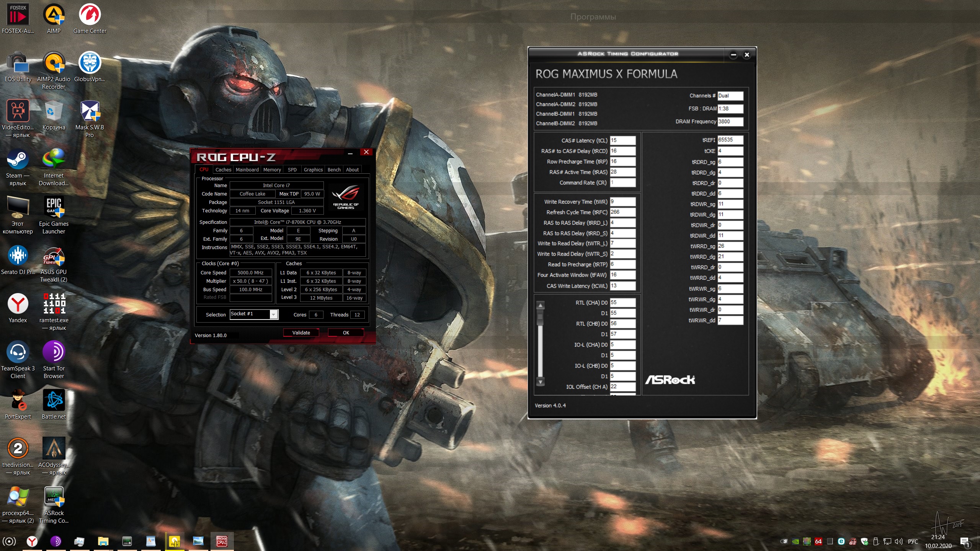Click the volume icon in system tray

tap(898, 541)
